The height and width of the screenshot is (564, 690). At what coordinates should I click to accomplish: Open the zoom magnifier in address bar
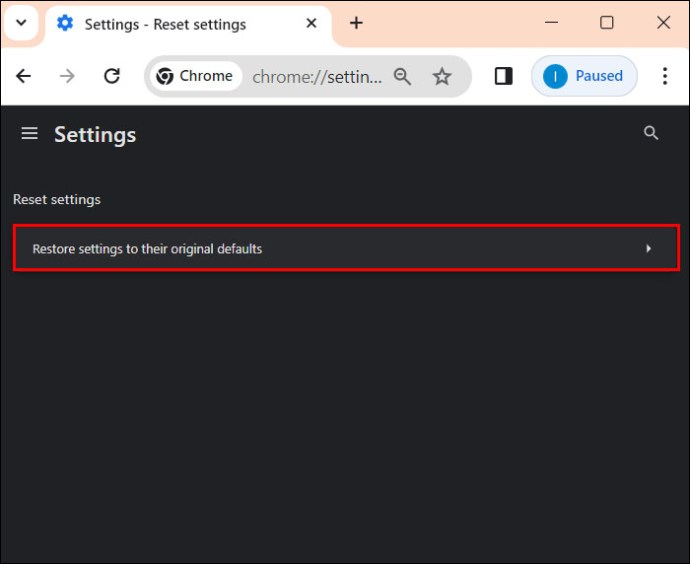tap(402, 76)
